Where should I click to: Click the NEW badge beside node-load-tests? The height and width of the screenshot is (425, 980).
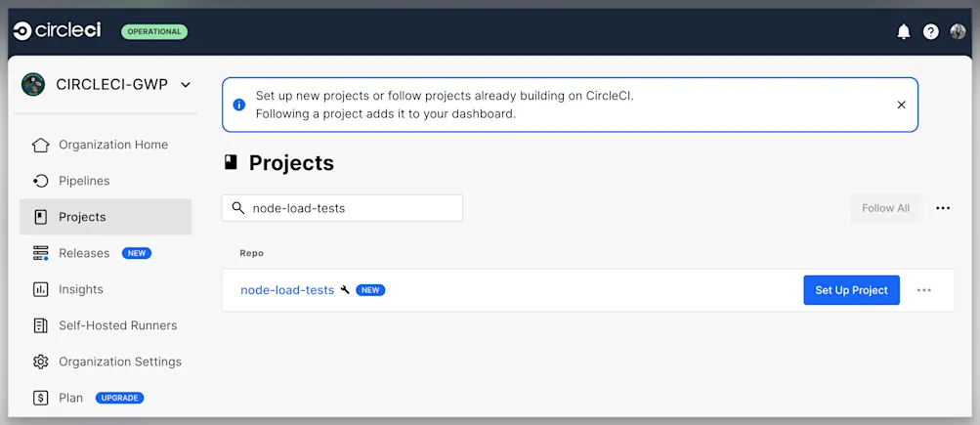tap(370, 290)
